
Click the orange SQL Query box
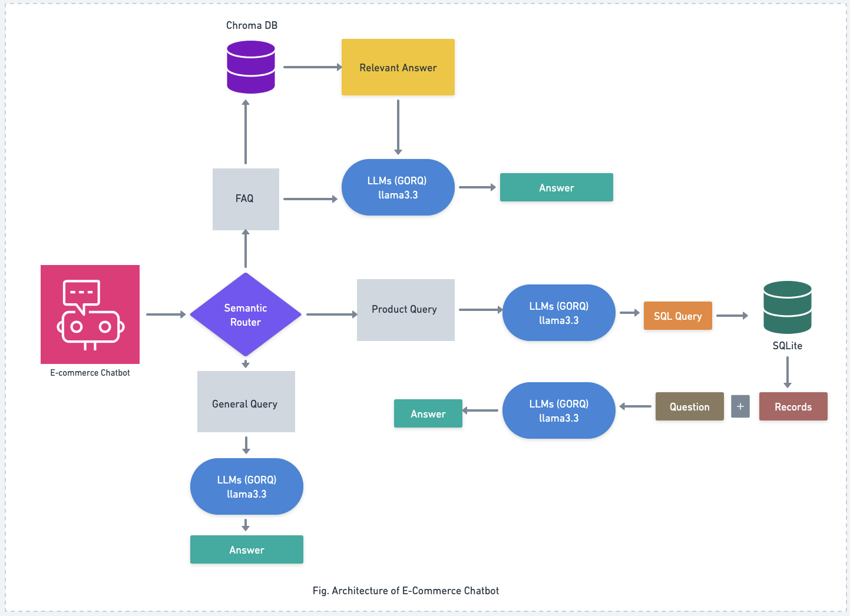[x=678, y=316]
